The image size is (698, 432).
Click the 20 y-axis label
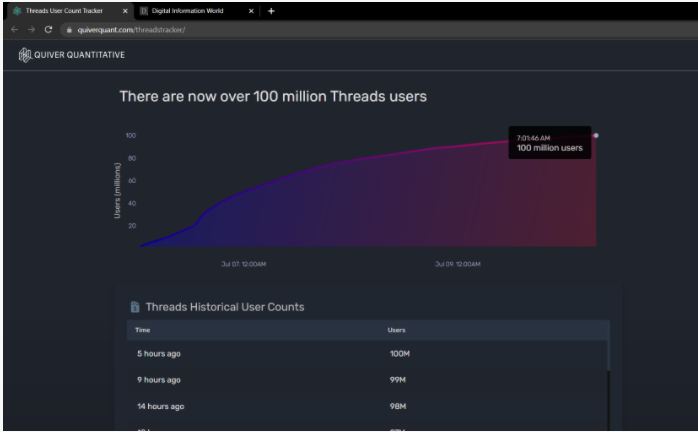132,226
